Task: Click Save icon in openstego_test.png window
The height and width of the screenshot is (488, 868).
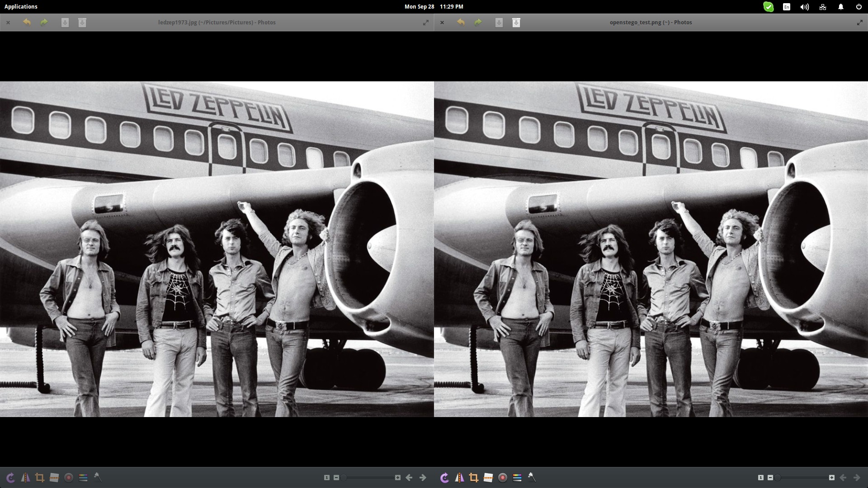Action: 499,23
